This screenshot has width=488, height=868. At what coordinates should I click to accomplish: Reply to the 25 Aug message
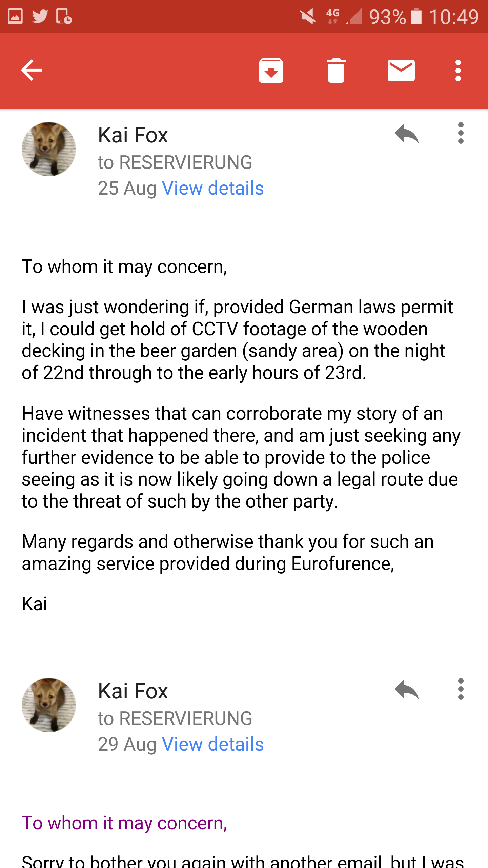[407, 134]
